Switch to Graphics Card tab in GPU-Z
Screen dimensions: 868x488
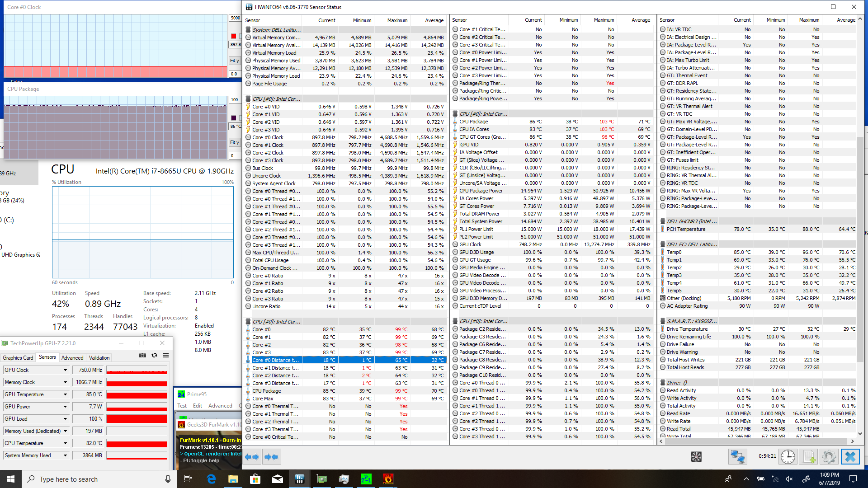[x=18, y=357]
